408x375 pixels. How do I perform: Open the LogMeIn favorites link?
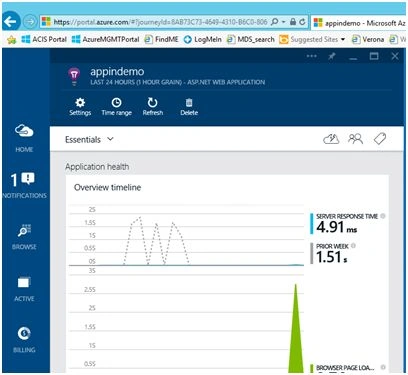(x=203, y=39)
